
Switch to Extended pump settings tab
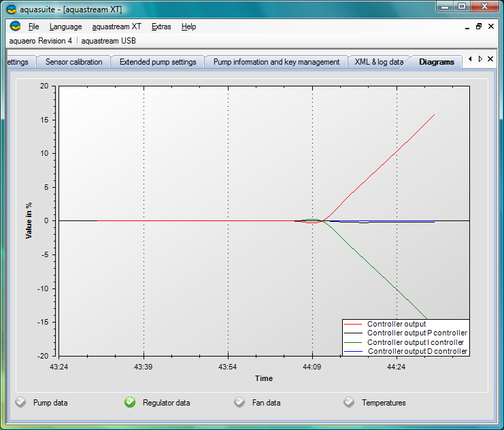tap(158, 62)
